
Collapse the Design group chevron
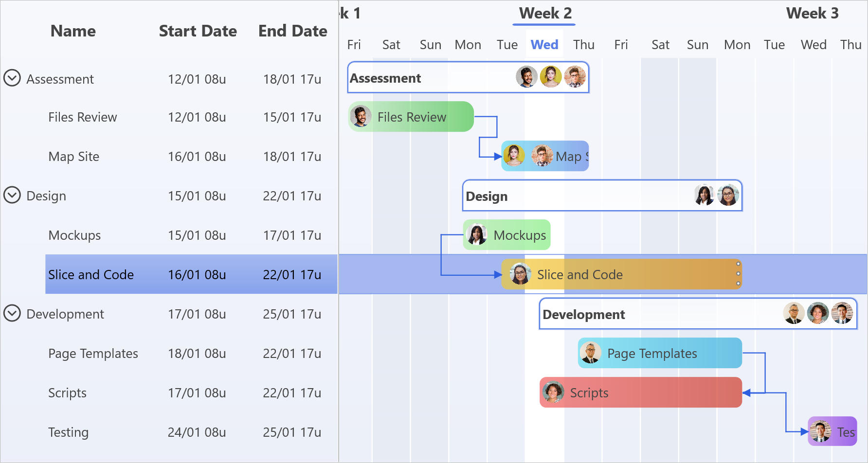pos(12,196)
